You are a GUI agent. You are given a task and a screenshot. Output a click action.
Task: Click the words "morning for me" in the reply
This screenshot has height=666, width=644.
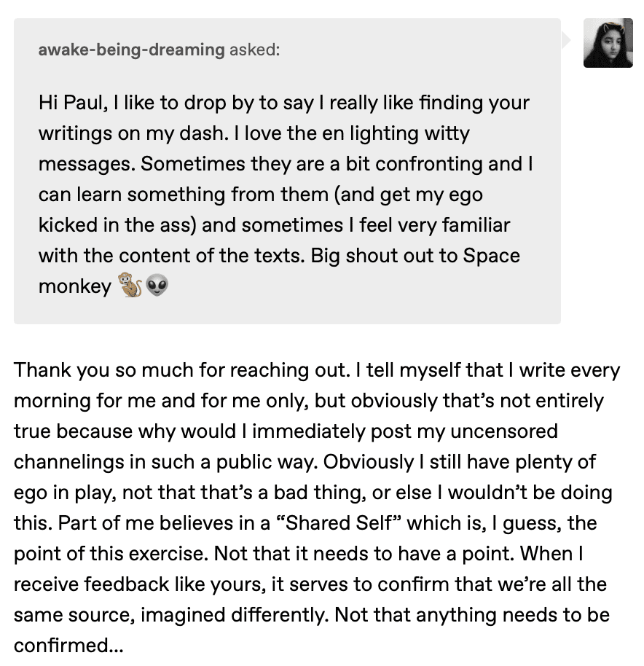click(85, 401)
